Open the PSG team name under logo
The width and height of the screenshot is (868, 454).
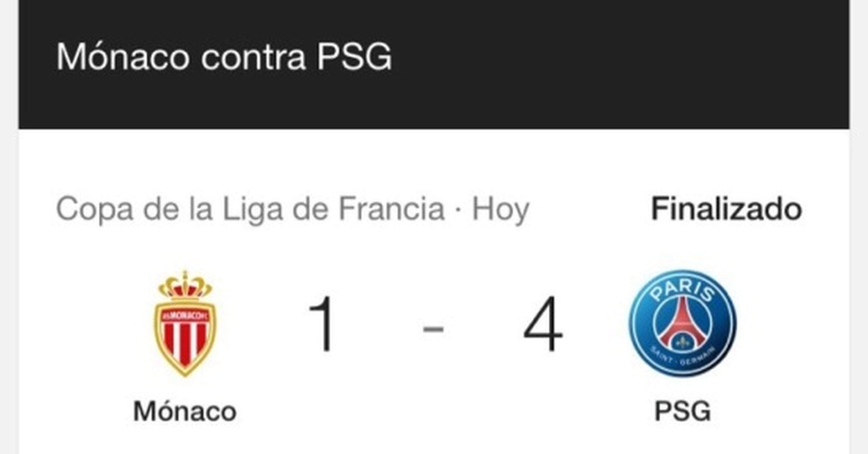[x=683, y=411]
